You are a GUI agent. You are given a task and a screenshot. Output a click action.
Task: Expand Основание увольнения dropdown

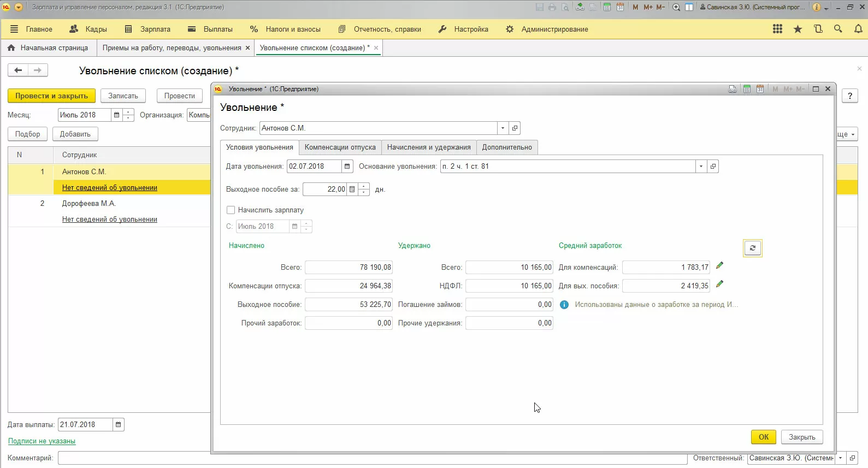click(701, 167)
